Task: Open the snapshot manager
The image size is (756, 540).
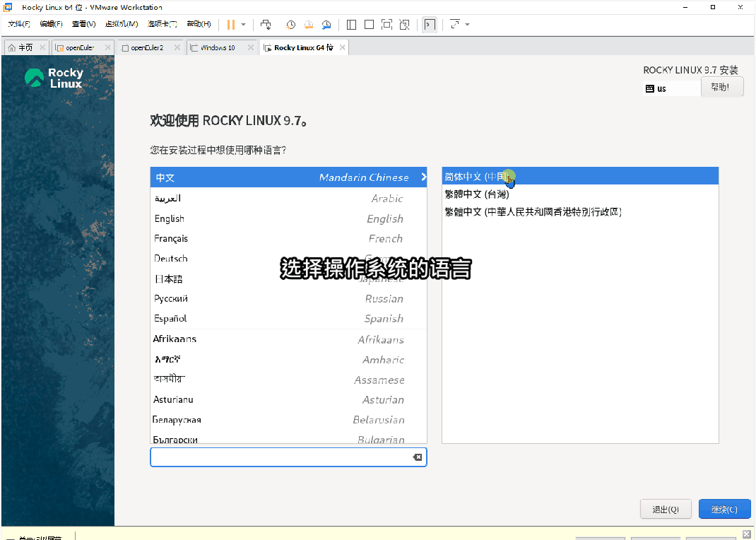Action: coord(326,24)
